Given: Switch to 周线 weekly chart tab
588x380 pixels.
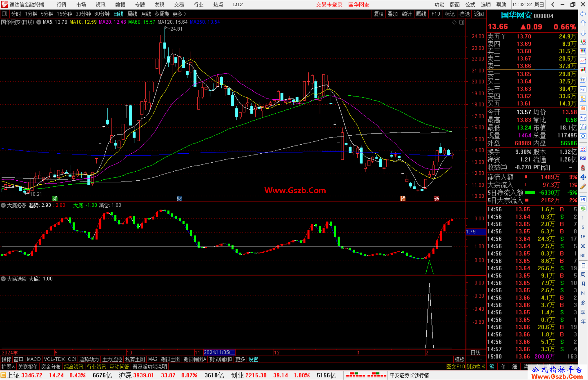Looking at the screenshot, I should [x=132, y=14].
